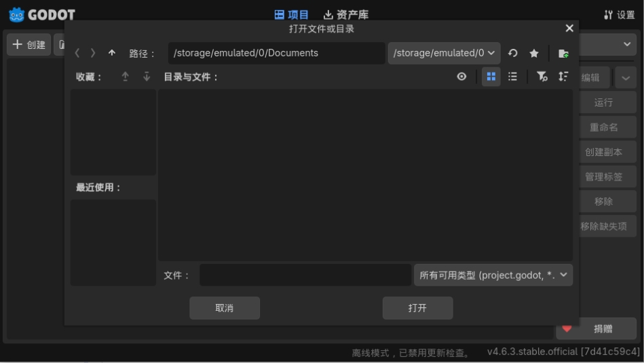Viewport: 644px width, 363px height.
Task: Add current folder to favorites star
Action: (534, 53)
